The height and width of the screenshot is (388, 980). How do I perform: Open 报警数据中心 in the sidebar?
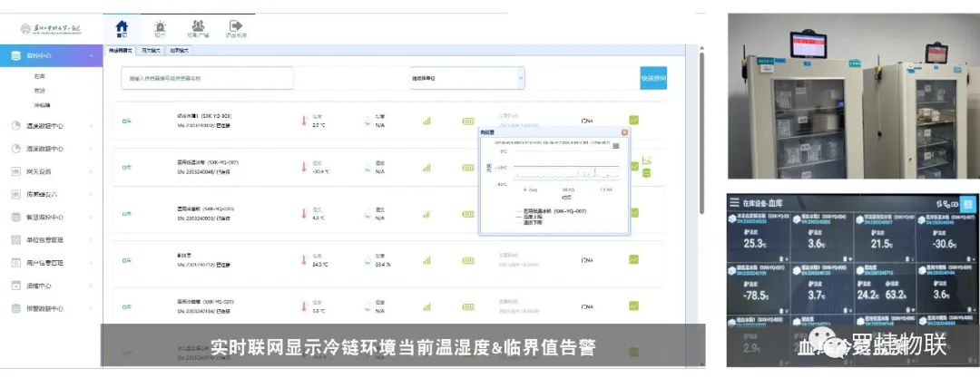point(45,308)
